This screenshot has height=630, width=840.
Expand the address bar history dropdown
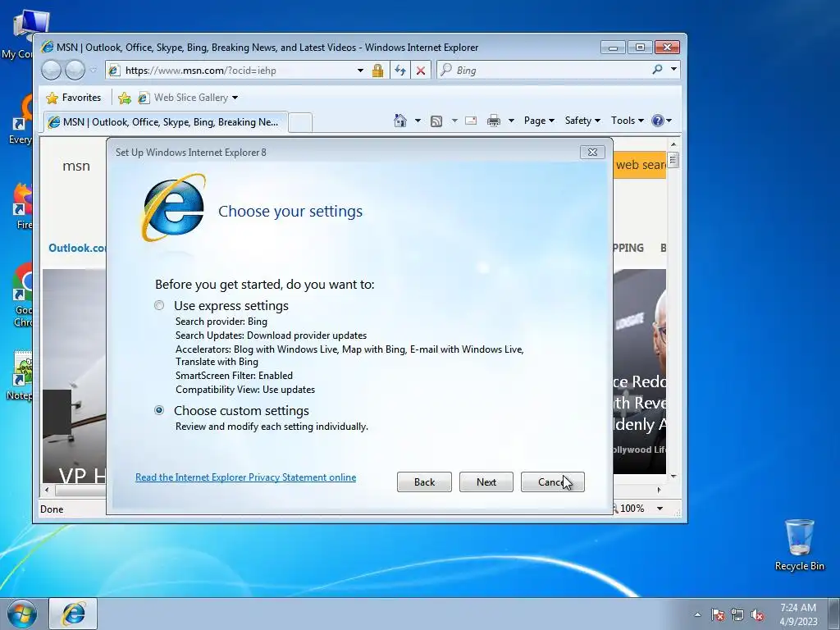click(x=361, y=71)
